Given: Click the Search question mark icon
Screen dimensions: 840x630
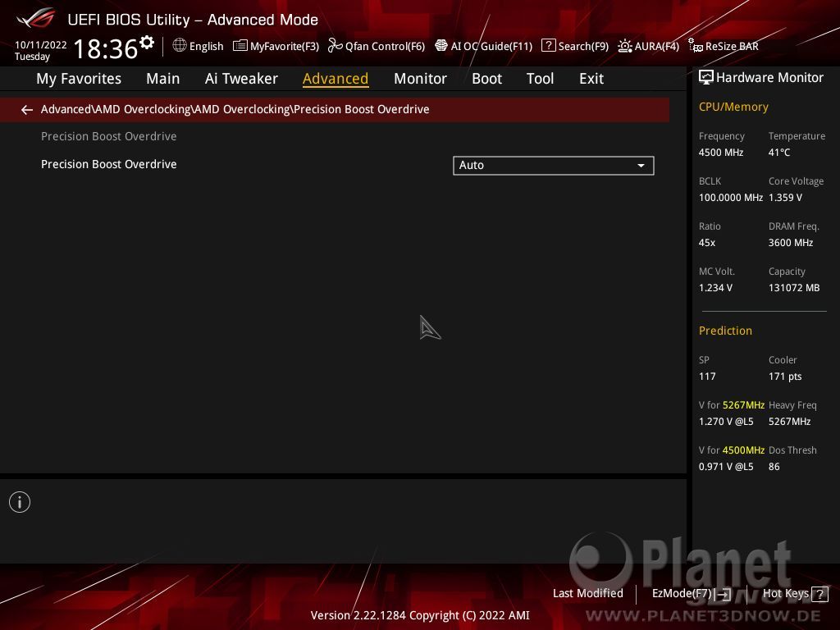Looking at the screenshot, I should (x=549, y=46).
